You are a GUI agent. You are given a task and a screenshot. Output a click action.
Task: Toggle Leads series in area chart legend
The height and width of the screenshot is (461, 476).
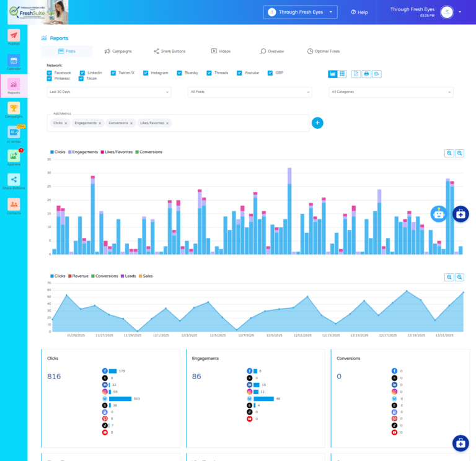[128, 276]
